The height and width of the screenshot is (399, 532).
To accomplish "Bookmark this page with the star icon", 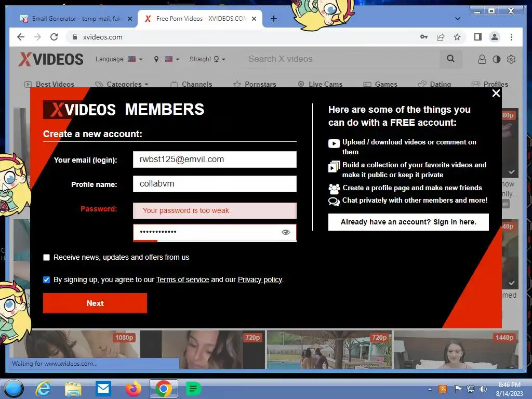I will [457, 37].
